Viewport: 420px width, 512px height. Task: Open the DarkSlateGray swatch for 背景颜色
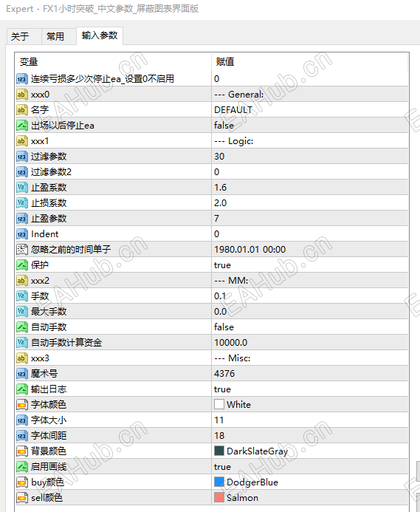tap(219, 451)
